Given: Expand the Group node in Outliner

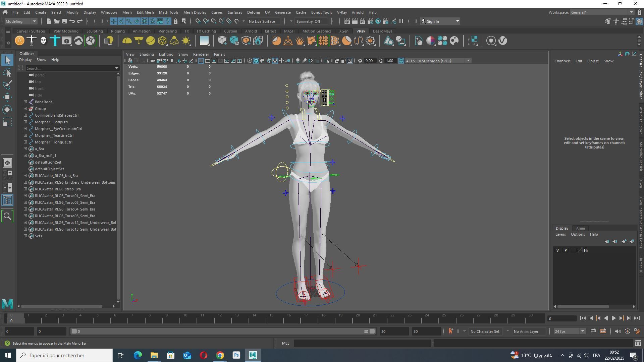Looking at the screenshot, I should pos(25,109).
